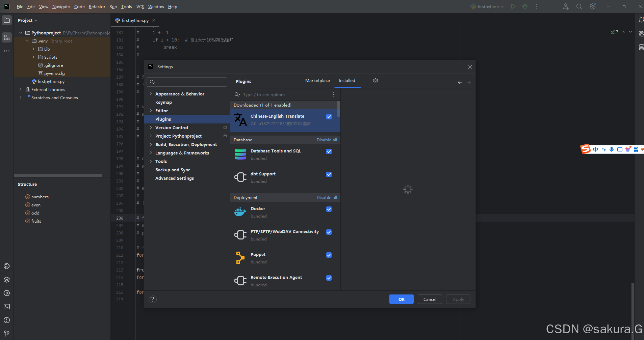Open Search Everywhere magnifier icon

(579, 6)
